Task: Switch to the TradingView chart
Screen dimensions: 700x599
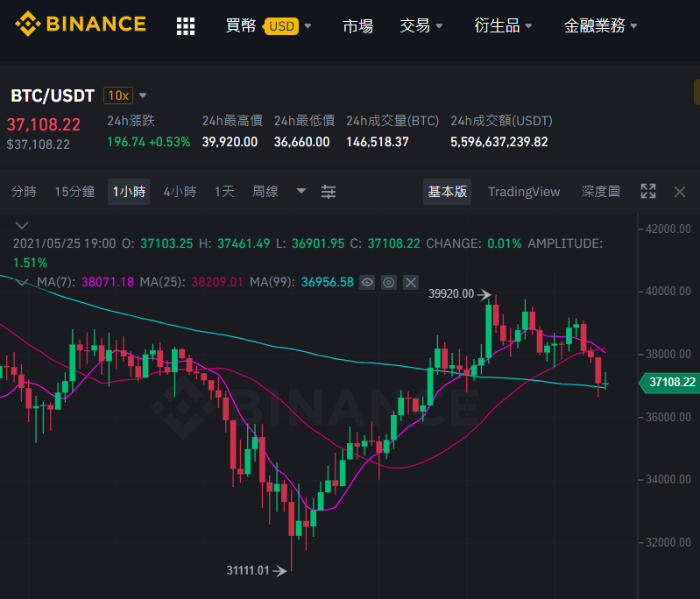Action: pyautogui.click(x=524, y=192)
